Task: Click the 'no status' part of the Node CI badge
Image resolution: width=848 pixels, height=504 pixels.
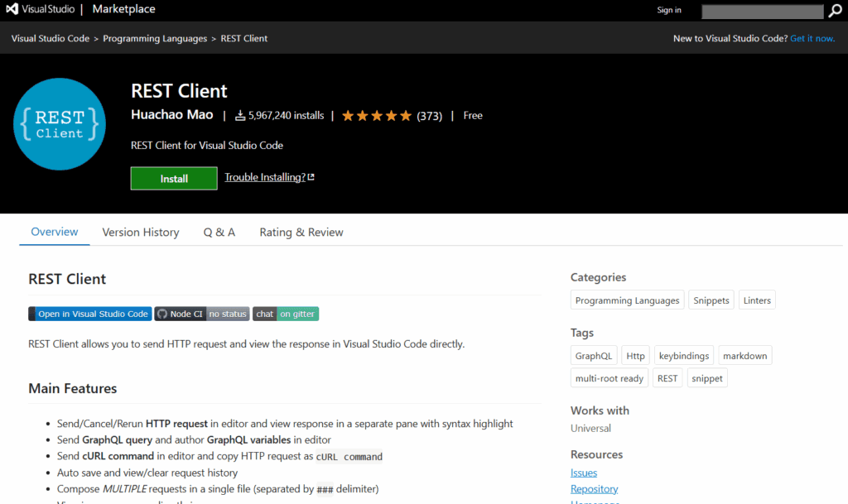Action: pos(228,314)
